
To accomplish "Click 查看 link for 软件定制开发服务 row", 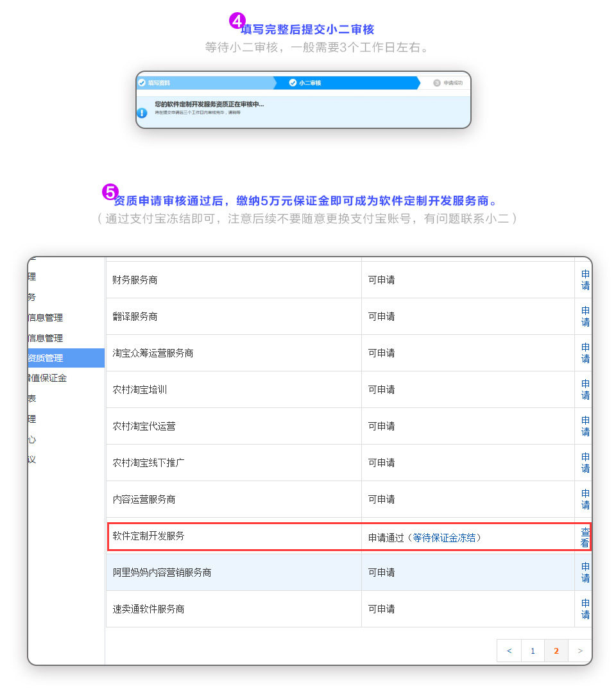I will click(585, 538).
